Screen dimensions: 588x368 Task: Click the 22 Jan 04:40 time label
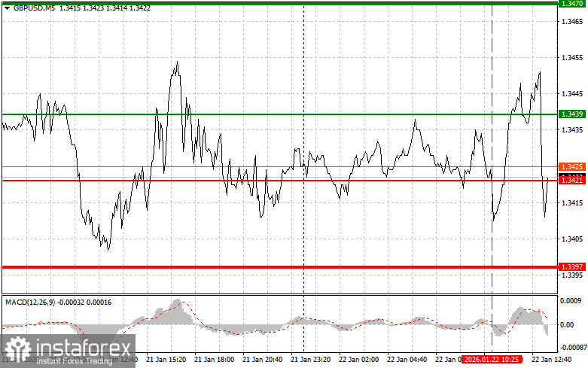[x=407, y=360]
